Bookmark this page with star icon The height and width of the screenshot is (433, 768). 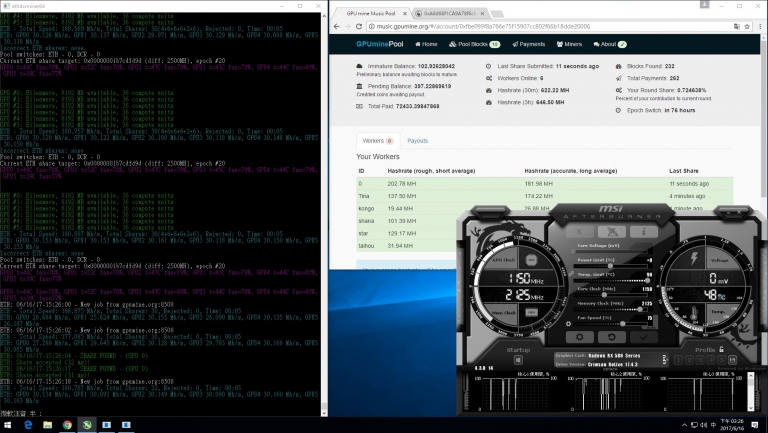pyautogui.click(x=747, y=26)
